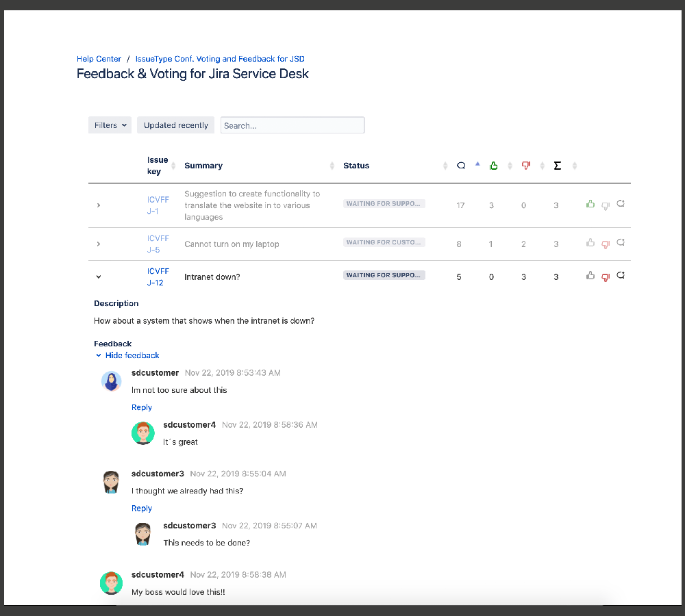Open issue link ICVFFJ-1
The width and height of the screenshot is (685, 616).
tap(158, 205)
